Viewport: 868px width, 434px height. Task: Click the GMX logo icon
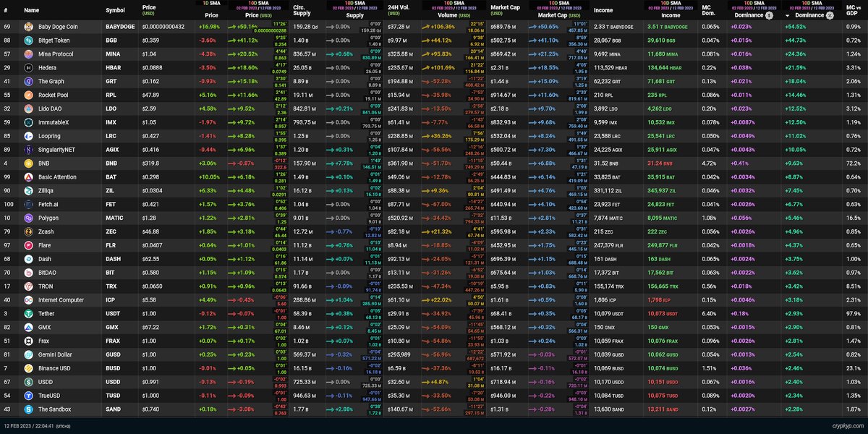pos(28,327)
